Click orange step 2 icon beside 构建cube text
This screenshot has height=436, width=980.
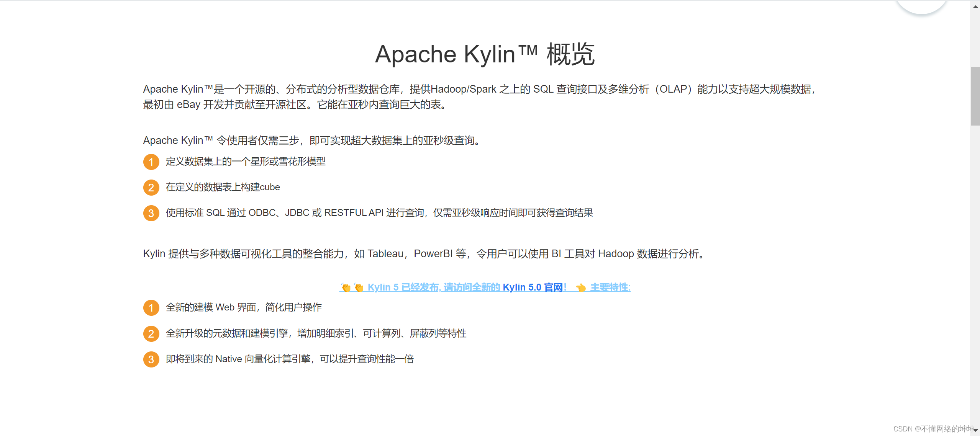pos(151,188)
